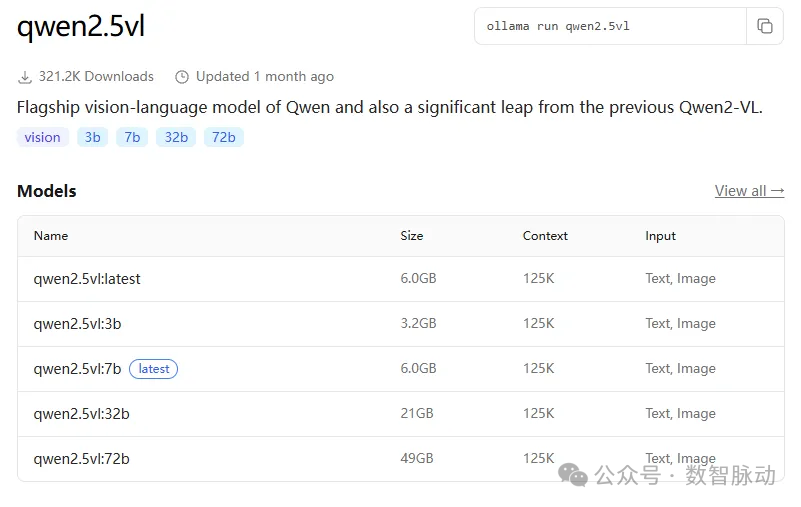This screenshot has width=801, height=507.
Task: Click the latest badge beside 7b
Action: coord(154,369)
